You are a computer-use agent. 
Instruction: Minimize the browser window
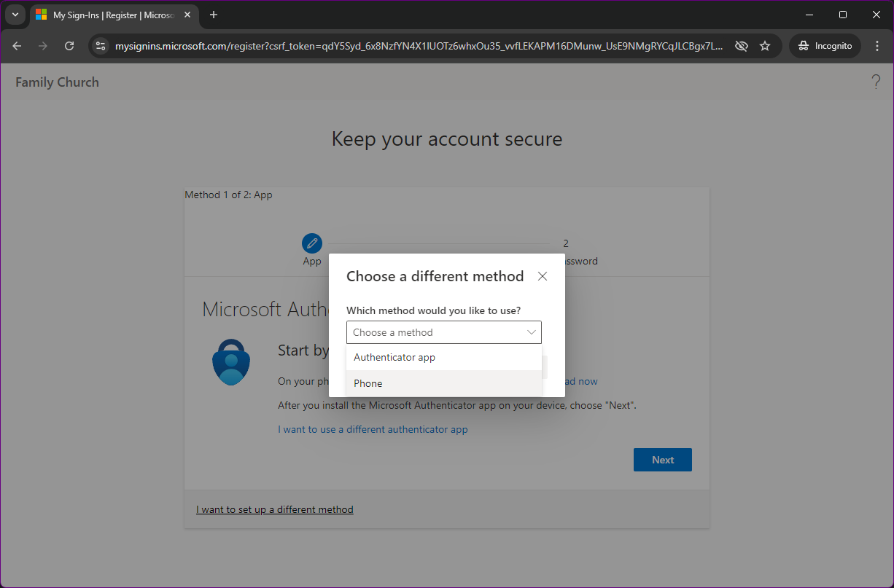[x=809, y=15]
